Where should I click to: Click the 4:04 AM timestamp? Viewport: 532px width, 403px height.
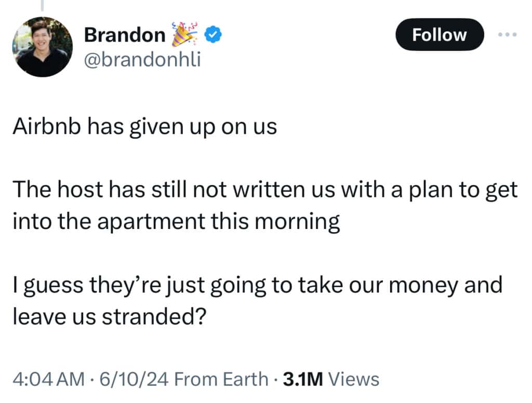pyautogui.click(x=47, y=379)
